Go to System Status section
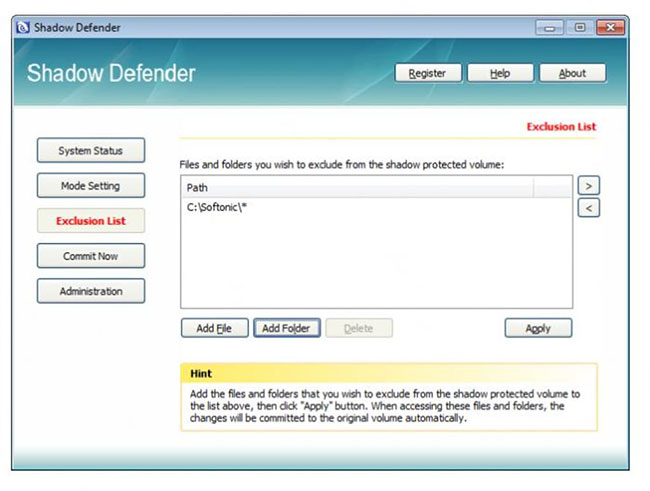 click(x=91, y=151)
